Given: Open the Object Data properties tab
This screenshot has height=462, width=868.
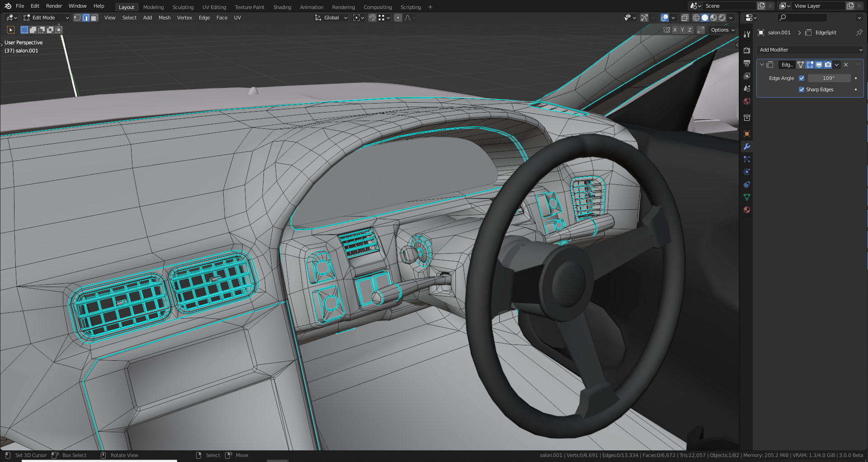Looking at the screenshot, I should (747, 197).
